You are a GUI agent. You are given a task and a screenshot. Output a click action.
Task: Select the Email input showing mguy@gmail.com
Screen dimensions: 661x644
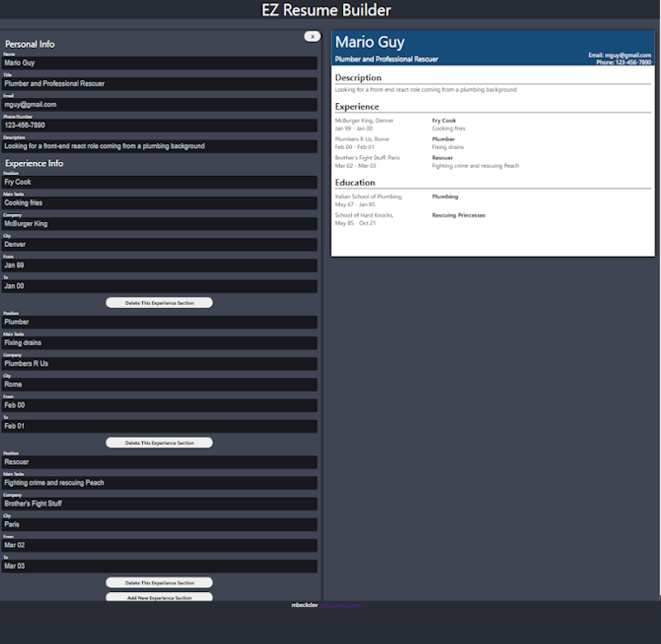(159, 105)
